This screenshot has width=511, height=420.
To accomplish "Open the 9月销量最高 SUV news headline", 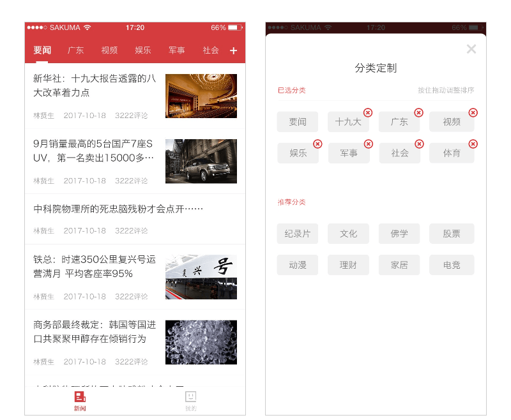I will click(93, 151).
